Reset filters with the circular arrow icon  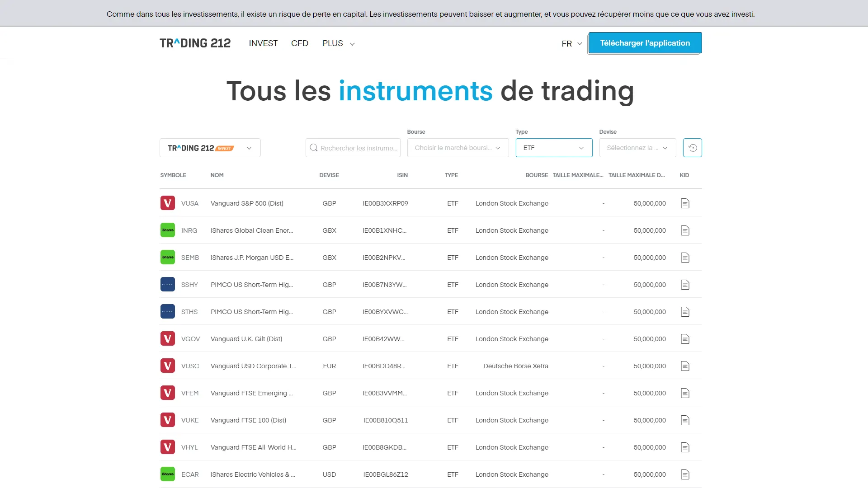[692, 148]
